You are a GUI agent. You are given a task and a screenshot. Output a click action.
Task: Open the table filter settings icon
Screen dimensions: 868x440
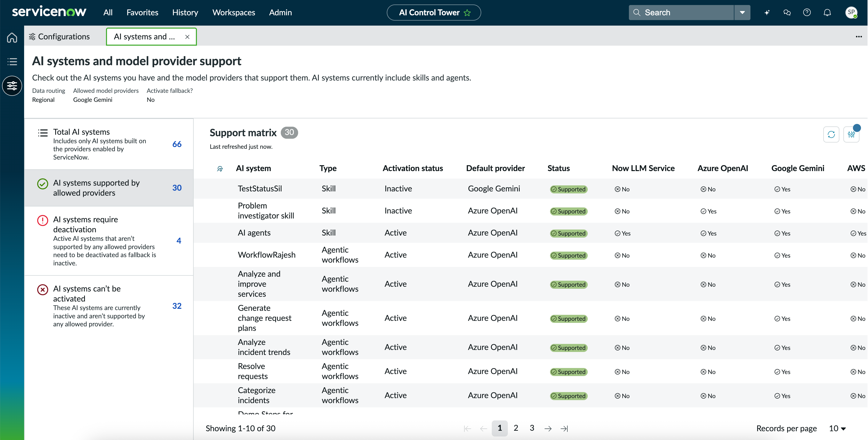851,135
